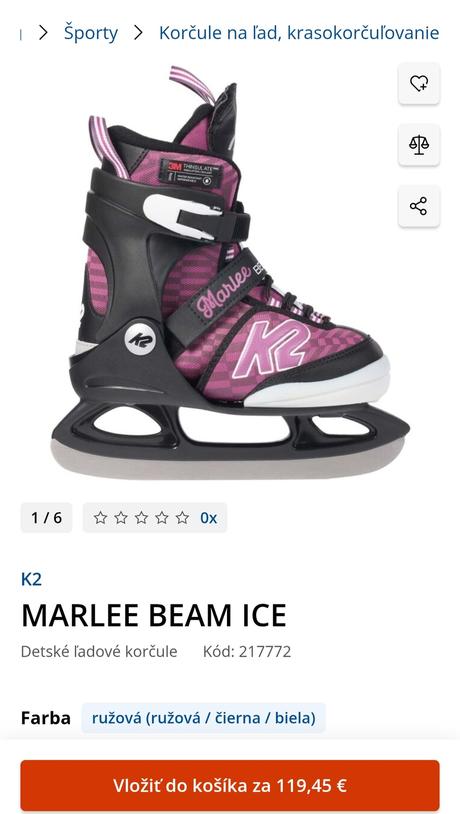
Task: Open the 0x reviews count link
Action: 209,518
